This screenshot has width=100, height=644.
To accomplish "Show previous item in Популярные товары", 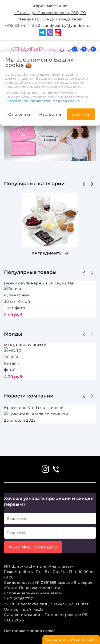I will click(84, 273).
